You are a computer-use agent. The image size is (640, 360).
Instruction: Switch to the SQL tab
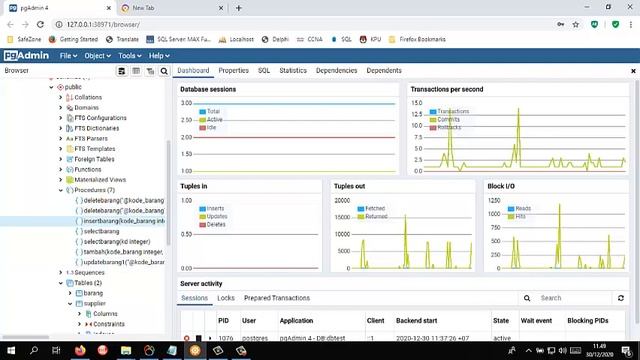264,71
